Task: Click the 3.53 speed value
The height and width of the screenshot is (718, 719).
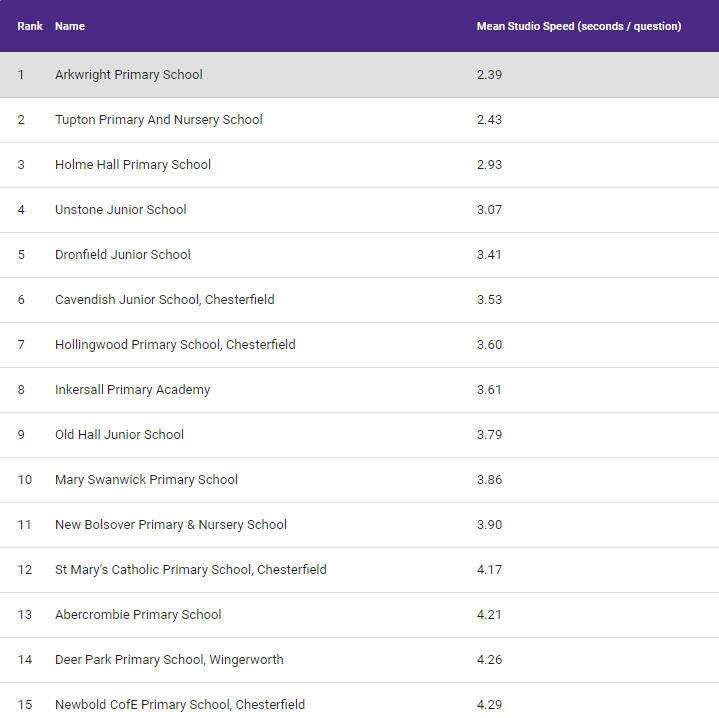Action: pyautogui.click(x=489, y=299)
